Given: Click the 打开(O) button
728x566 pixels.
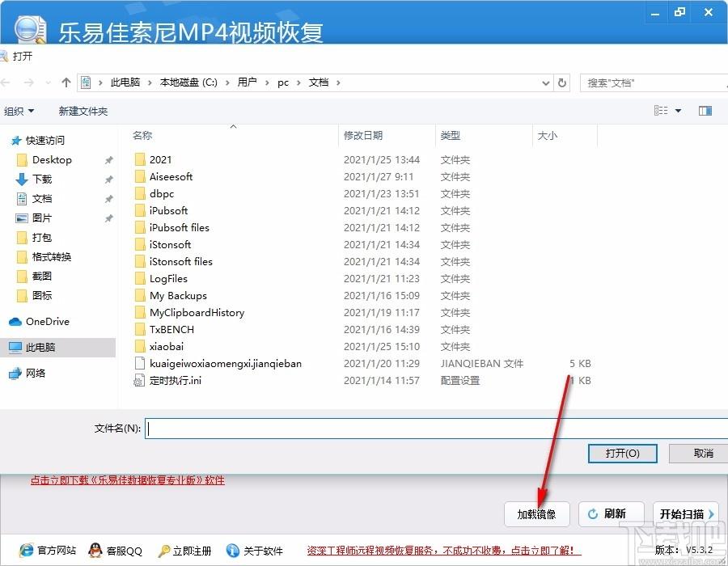Looking at the screenshot, I should coord(623,454).
